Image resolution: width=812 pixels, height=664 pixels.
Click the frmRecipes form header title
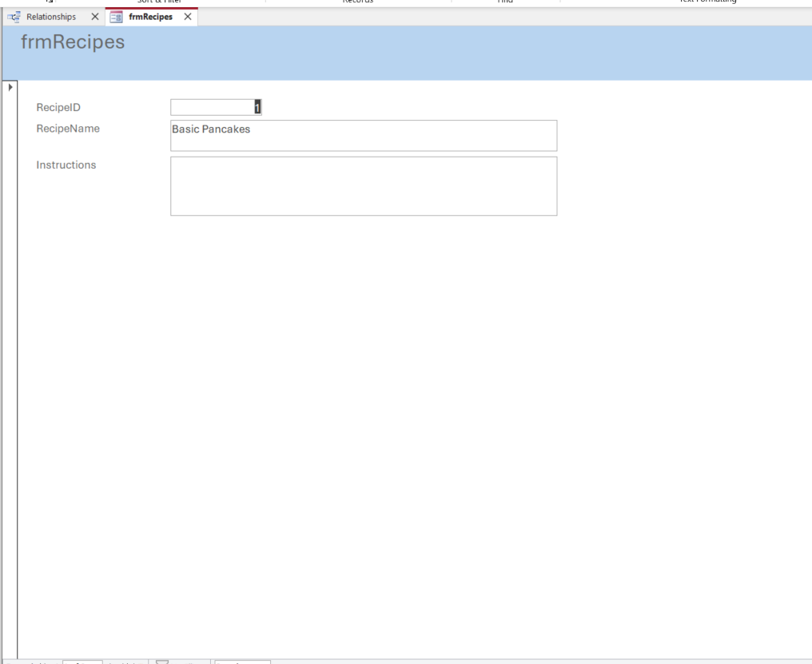pyautogui.click(x=73, y=42)
